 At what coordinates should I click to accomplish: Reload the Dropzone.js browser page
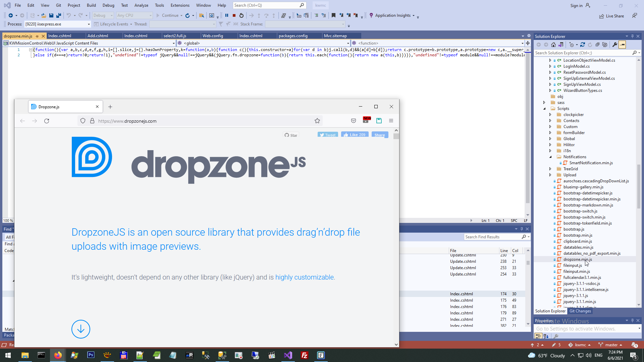(47, 121)
